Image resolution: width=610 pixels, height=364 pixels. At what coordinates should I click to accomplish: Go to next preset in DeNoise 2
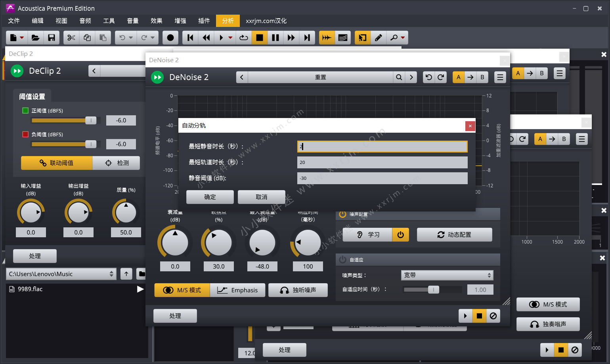point(411,77)
